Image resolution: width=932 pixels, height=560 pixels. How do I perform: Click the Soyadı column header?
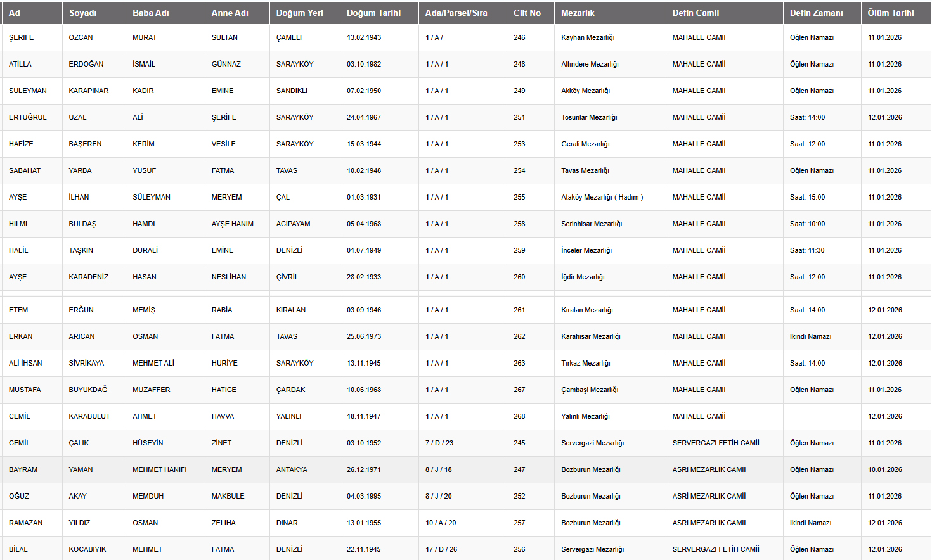(x=83, y=13)
